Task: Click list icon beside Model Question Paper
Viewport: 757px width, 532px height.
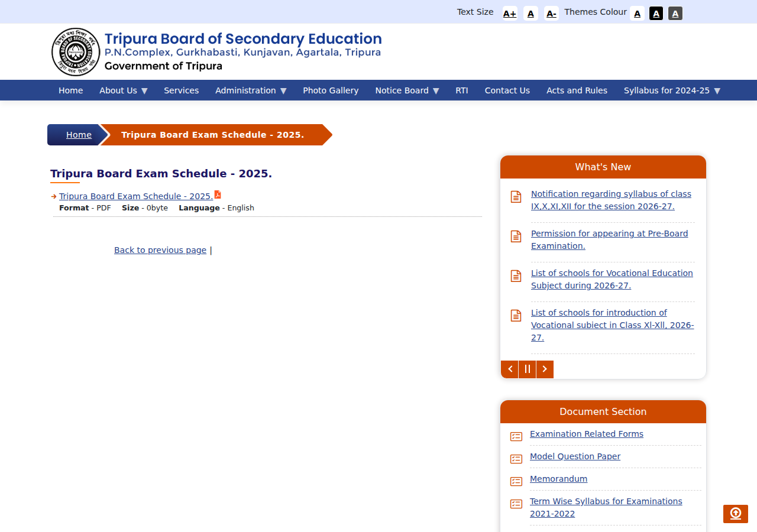Action: pos(516,459)
